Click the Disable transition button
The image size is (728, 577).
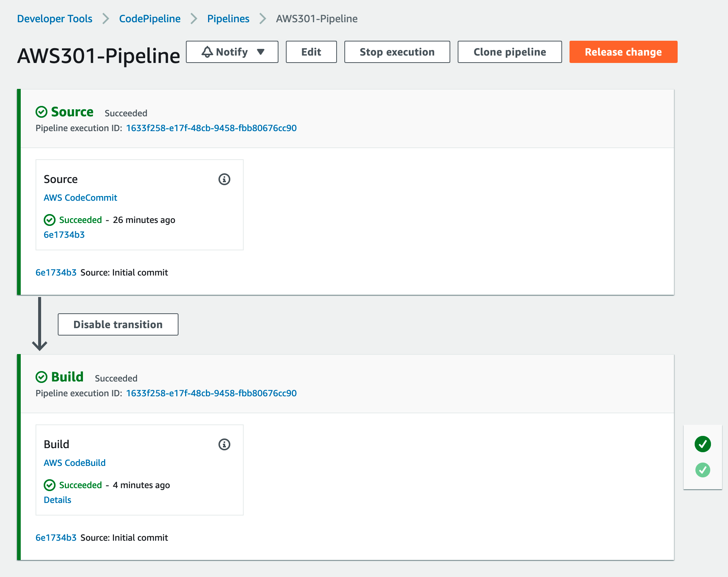tap(118, 324)
